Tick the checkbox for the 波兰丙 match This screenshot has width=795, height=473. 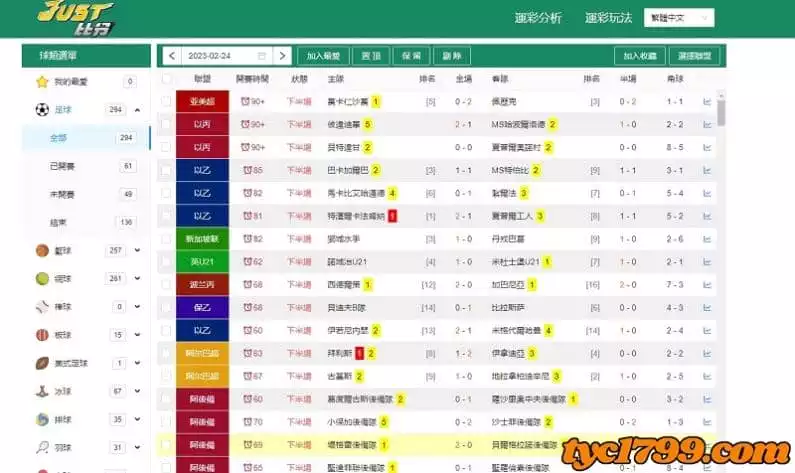click(166, 284)
